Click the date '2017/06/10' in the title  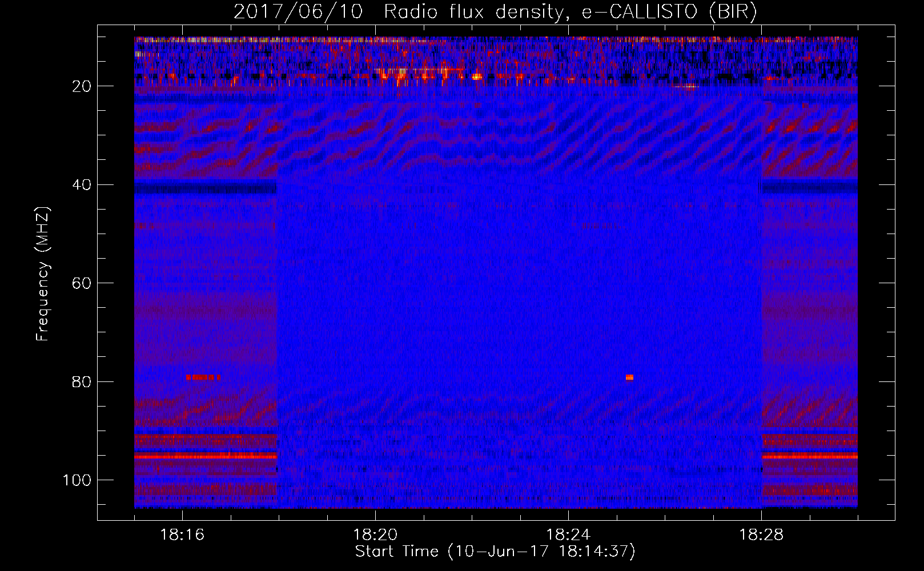[298, 12]
